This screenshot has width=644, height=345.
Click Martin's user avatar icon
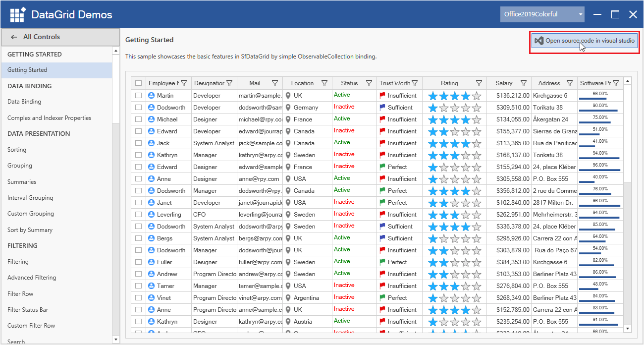[152, 95]
